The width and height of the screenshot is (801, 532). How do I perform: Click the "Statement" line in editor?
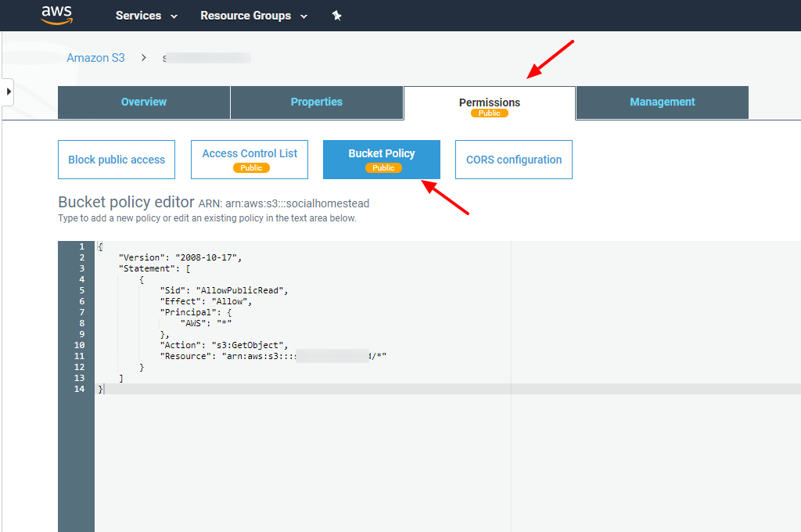point(154,268)
